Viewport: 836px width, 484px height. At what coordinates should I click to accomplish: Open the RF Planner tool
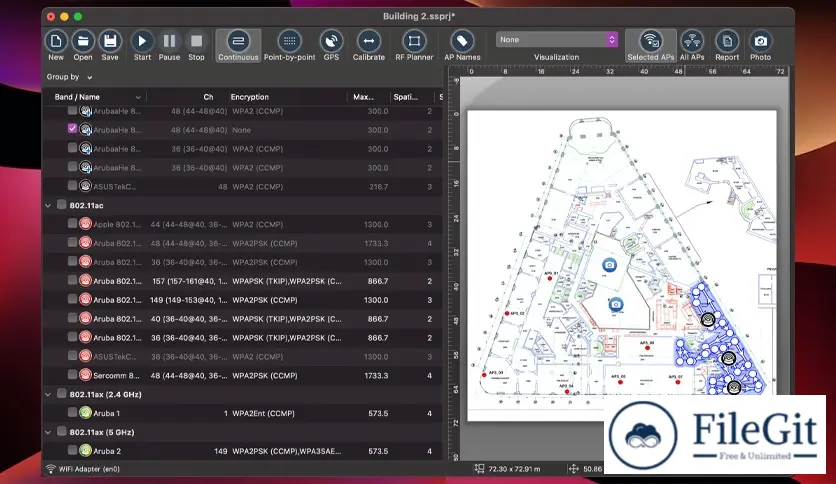(x=414, y=45)
